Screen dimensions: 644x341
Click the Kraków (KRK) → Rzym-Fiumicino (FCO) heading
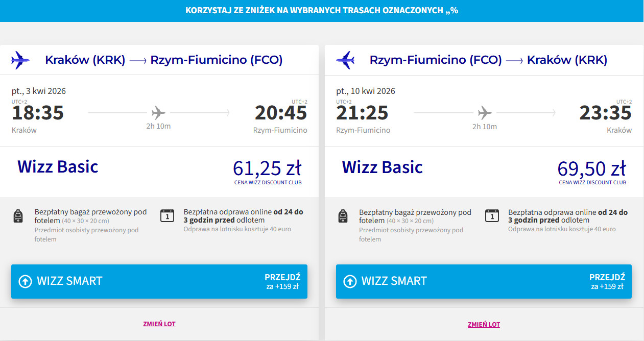(x=163, y=60)
